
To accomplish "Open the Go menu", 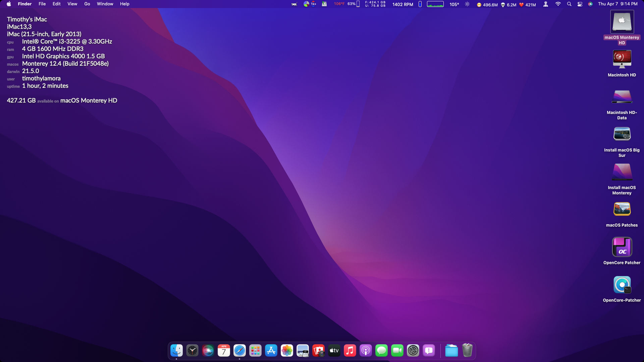I will tap(87, 4).
